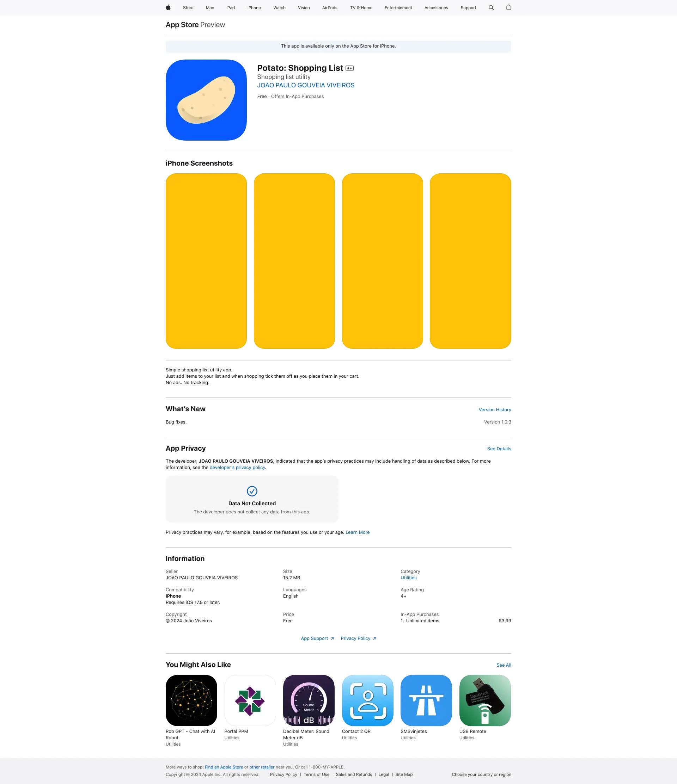677x784 pixels.
Task: Click the SMSvinjetes app icon
Action: [426, 700]
